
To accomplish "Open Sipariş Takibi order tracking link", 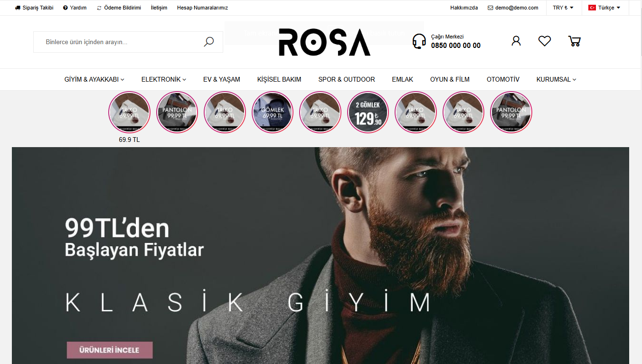I will 34,8.
